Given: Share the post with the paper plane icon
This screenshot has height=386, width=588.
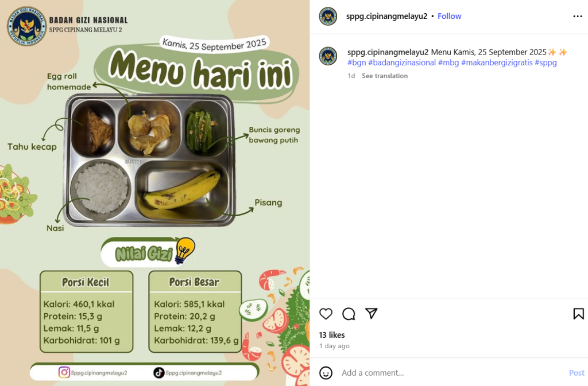Looking at the screenshot, I should tap(372, 313).
